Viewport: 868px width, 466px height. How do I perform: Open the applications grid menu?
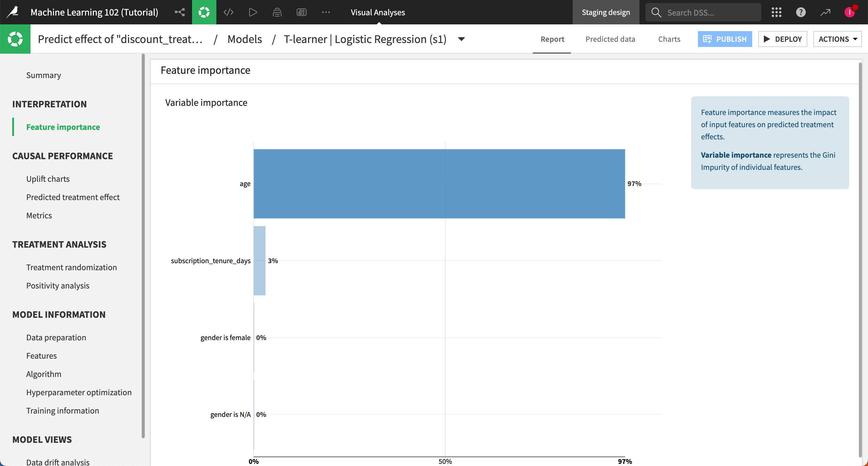click(776, 12)
